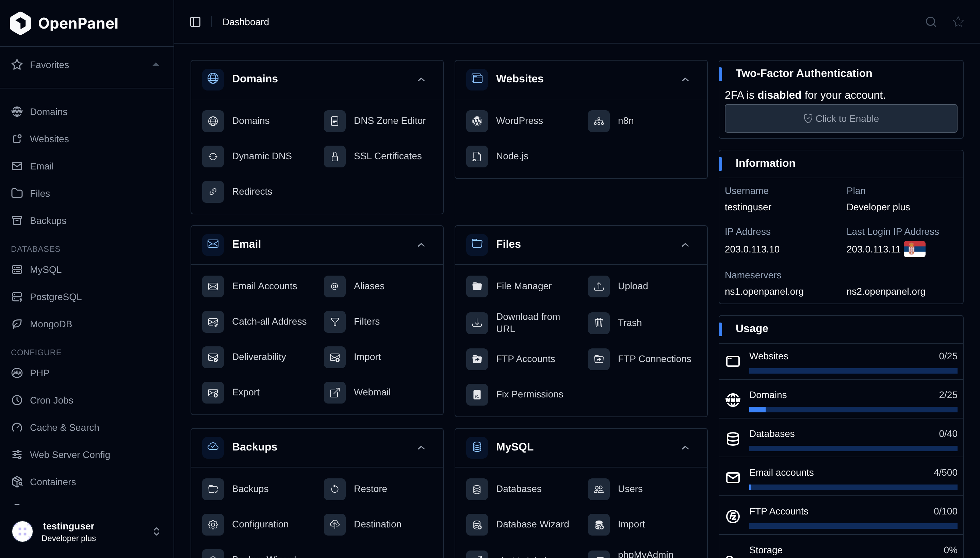
Task: Open Database Wizard icon
Action: tap(477, 524)
